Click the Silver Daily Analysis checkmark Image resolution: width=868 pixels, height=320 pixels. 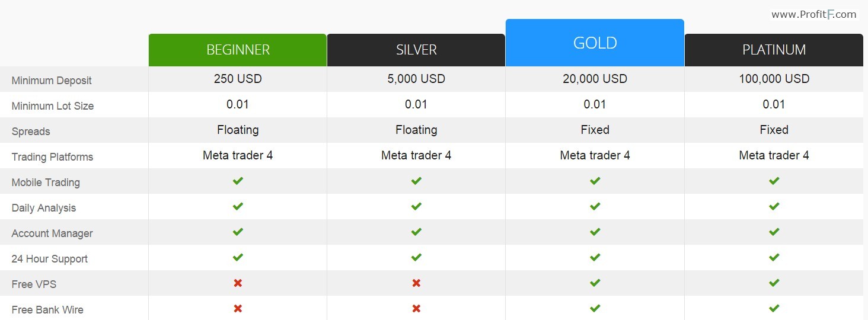pos(416,207)
